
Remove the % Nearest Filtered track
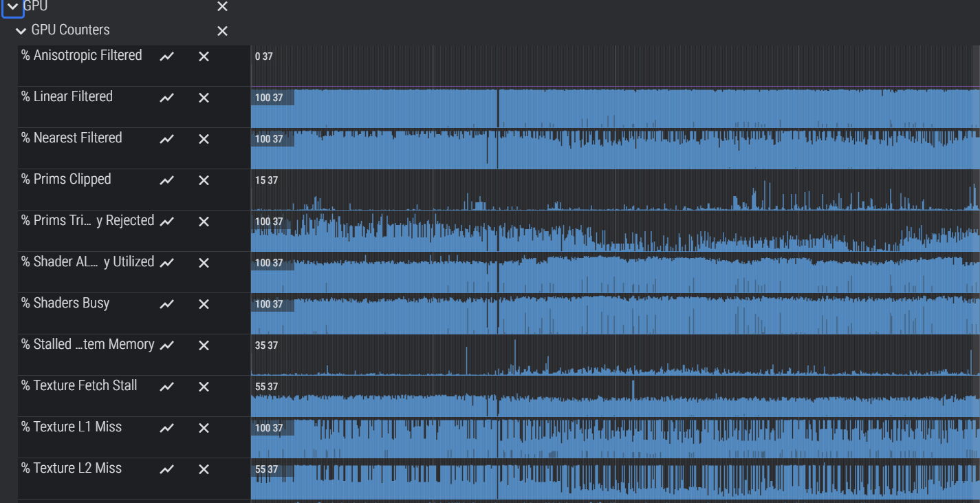point(204,139)
